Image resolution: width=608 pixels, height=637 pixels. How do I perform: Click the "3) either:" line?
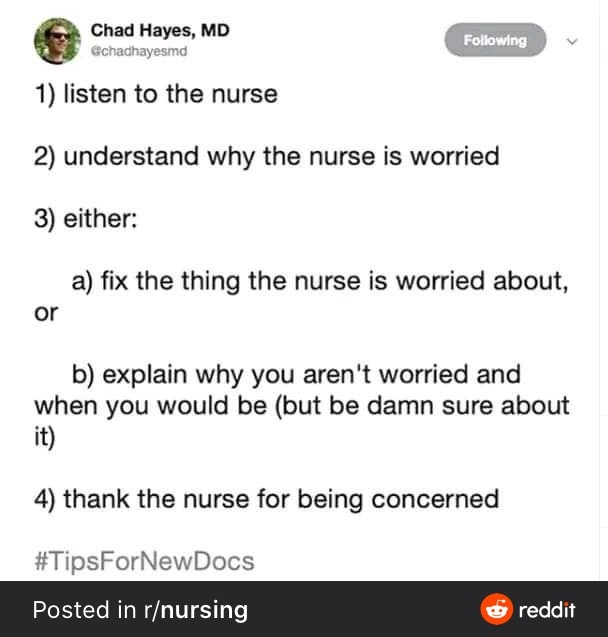[86, 219]
